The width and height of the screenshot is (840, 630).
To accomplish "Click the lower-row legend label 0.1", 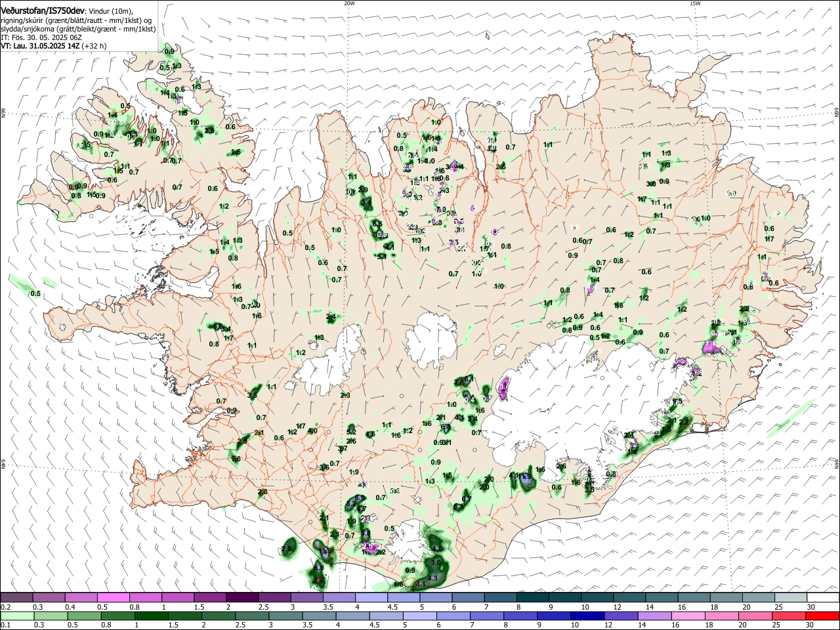I will tap(5, 625).
